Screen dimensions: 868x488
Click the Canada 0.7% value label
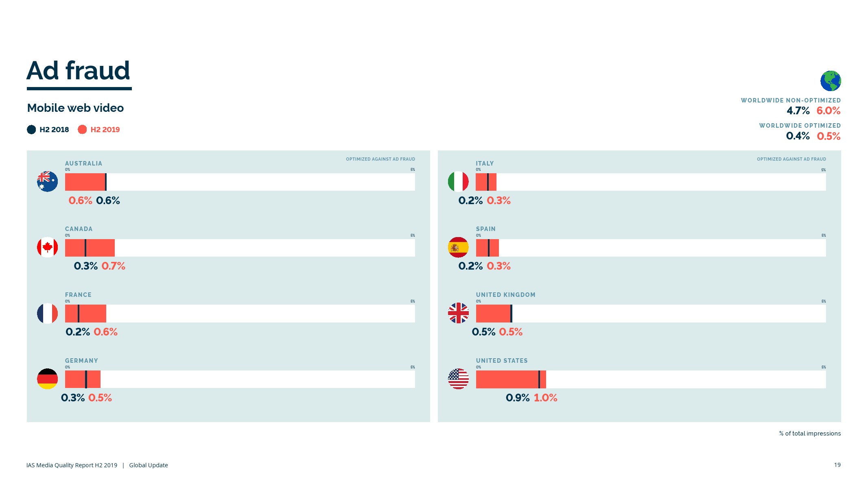tap(113, 266)
